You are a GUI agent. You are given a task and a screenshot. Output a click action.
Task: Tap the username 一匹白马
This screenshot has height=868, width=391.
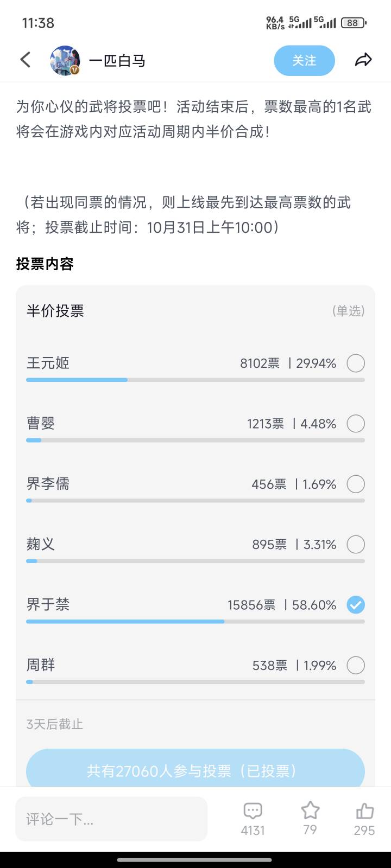click(x=117, y=61)
